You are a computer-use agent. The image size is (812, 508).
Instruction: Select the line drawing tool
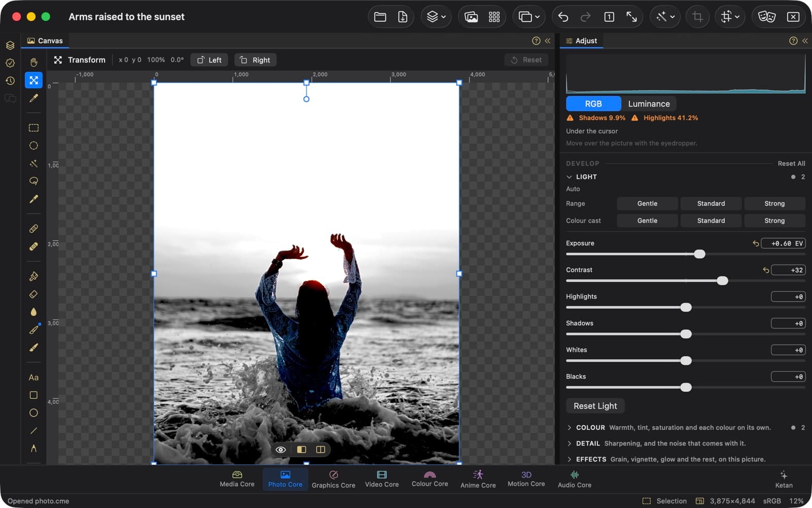pyautogui.click(x=33, y=431)
